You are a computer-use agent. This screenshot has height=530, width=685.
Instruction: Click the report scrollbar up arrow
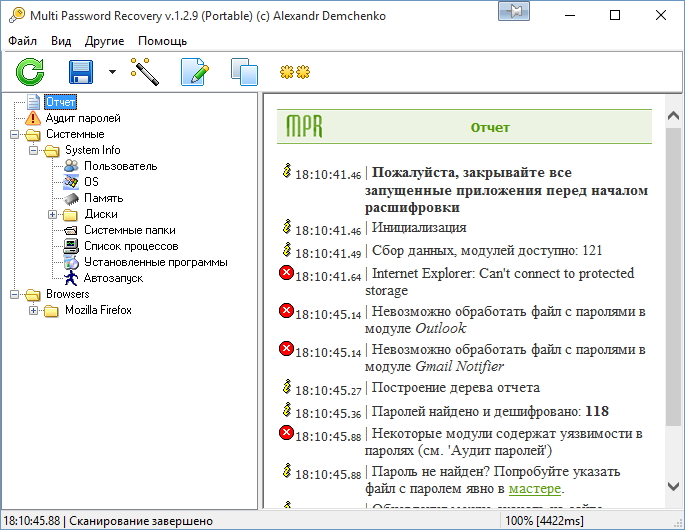pos(673,116)
